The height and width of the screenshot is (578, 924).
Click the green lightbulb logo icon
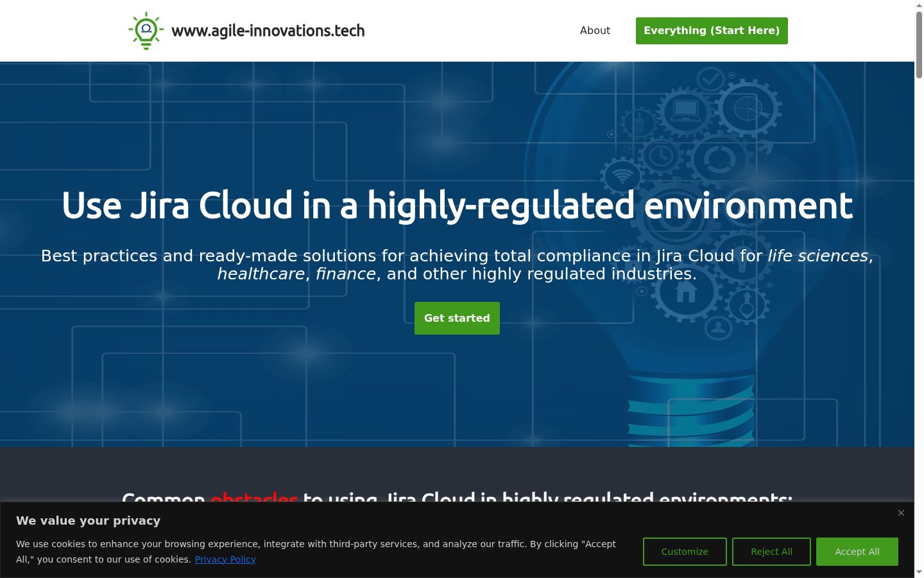146,31
